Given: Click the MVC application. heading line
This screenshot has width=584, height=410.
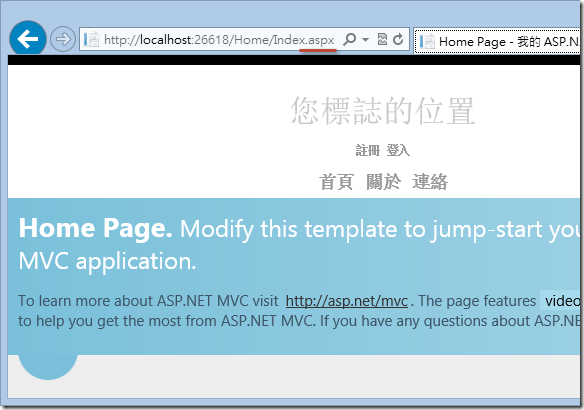Looking at the screenshot, I should tap(107, 261).
